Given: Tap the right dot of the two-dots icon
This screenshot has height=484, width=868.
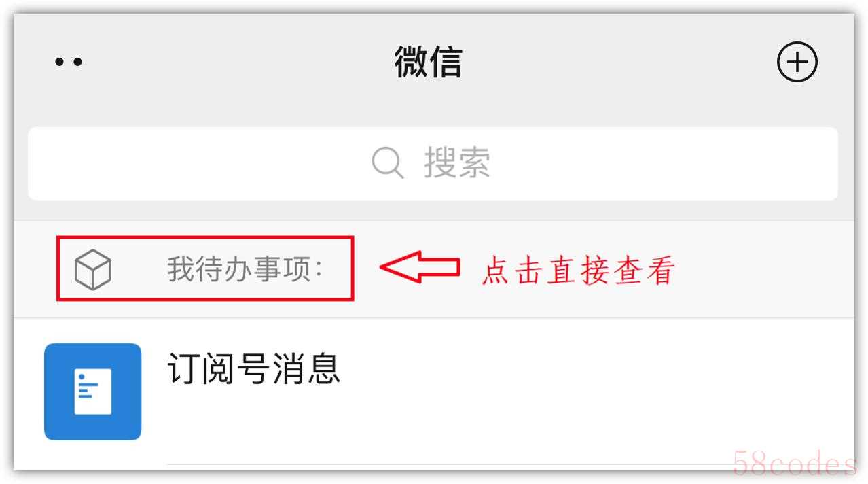Looking at the screenshot, I should 77,62.
